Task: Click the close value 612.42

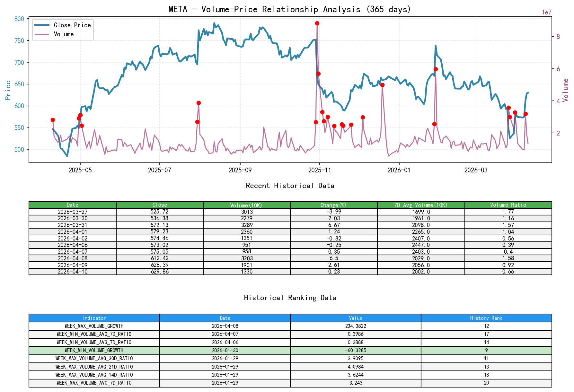Action: click(x=160, y=258)
